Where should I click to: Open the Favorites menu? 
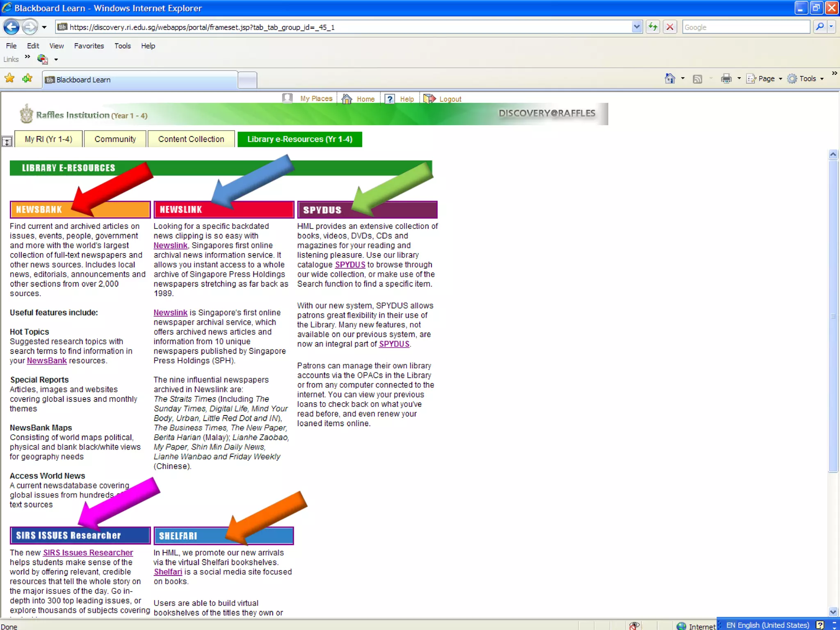(x=89, y=46)
